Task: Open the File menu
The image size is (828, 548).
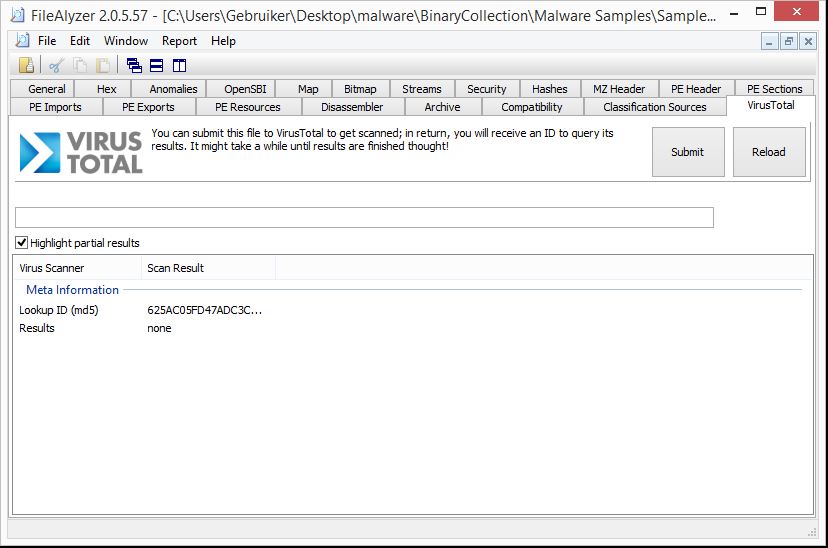Action: [x=47, y=41]
